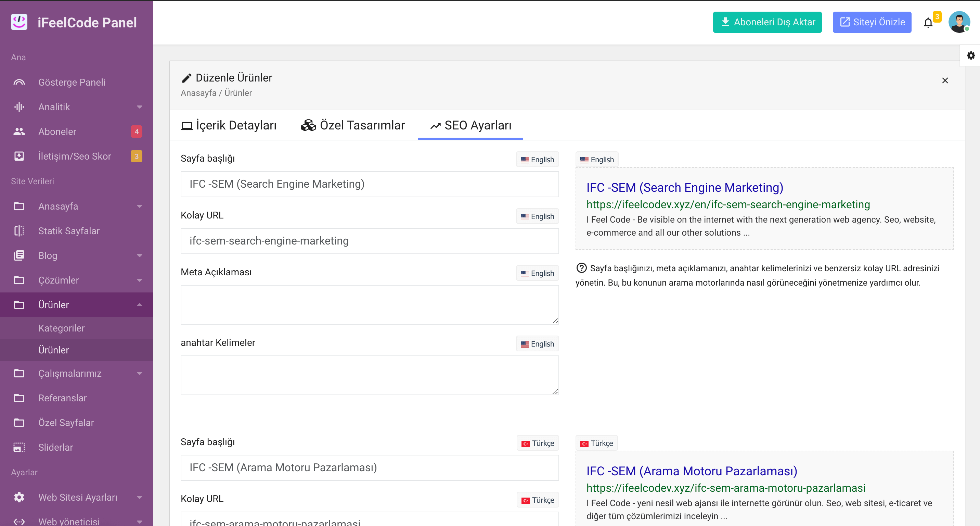
Task: Expand the Web yöneticisi submenu arrow
Action: pos(140,522)
